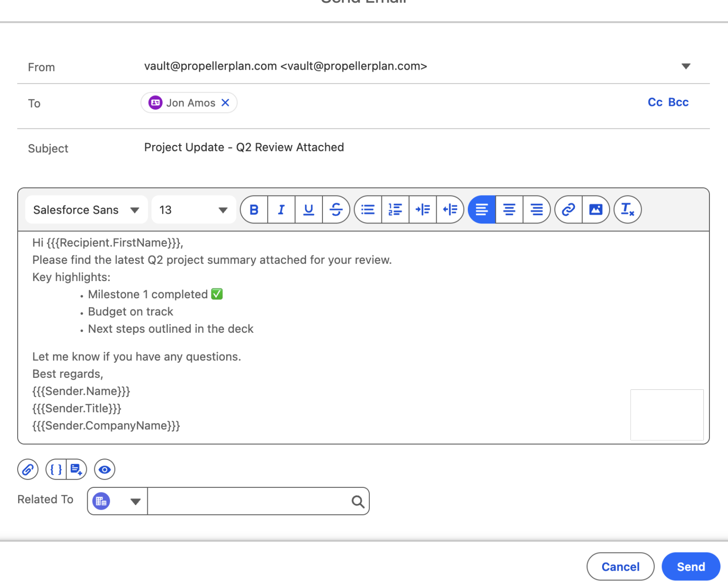The height and width of the screenshot is (585, 728).
Task: Click the {{{Sender.Name}}} merge field
Action: click(x=81, y=391)
